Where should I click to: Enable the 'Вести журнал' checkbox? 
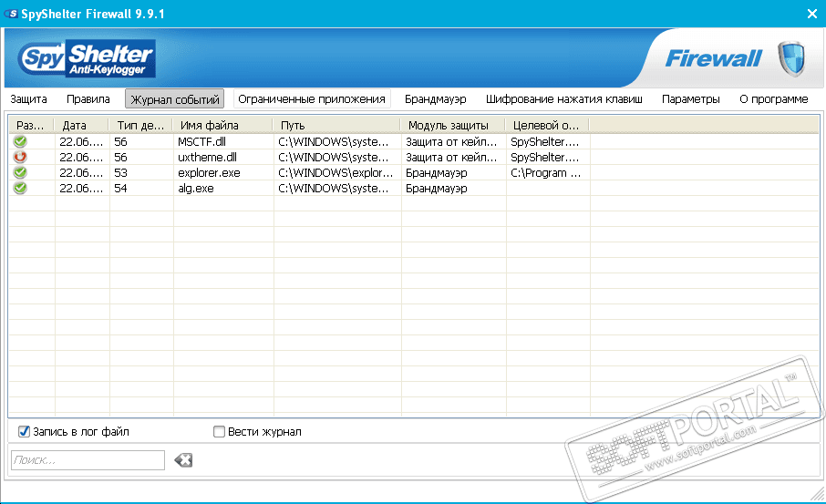pyautogui.click(x=219, y=432)
